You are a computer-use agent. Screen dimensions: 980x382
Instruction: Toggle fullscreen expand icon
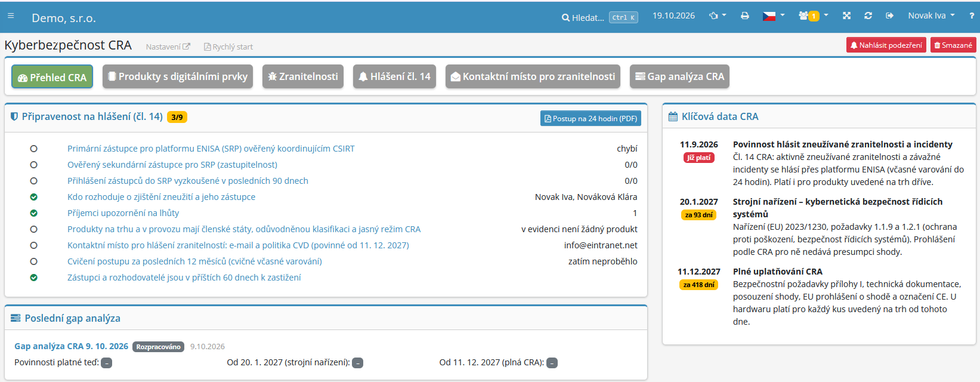click(846, 16)
